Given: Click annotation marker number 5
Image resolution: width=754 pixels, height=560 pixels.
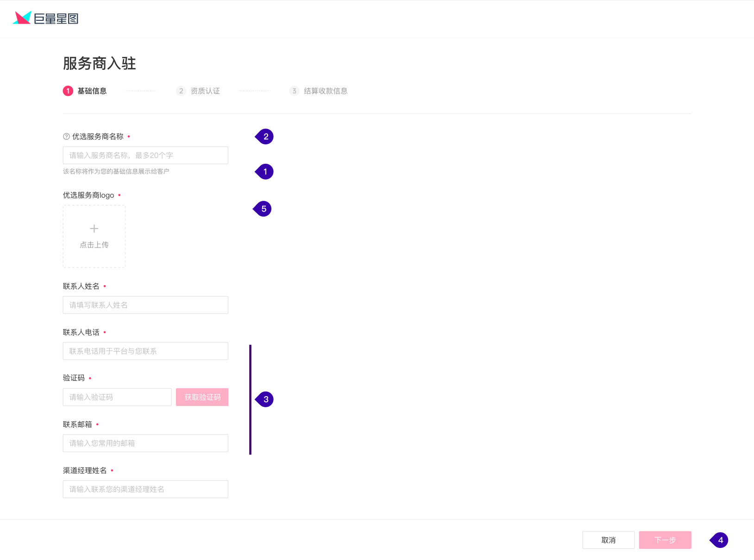Looking at the screenshot, I should point(264,209).
